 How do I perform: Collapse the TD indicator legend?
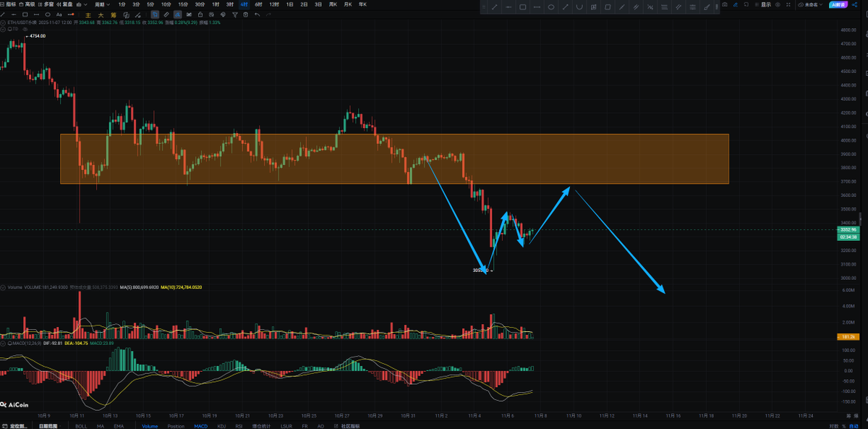click(x=3, y=28)
